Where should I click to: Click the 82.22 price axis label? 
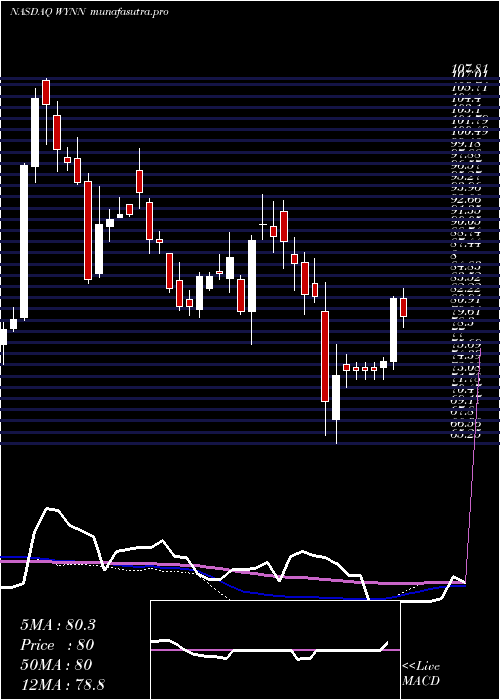(466, 290)
